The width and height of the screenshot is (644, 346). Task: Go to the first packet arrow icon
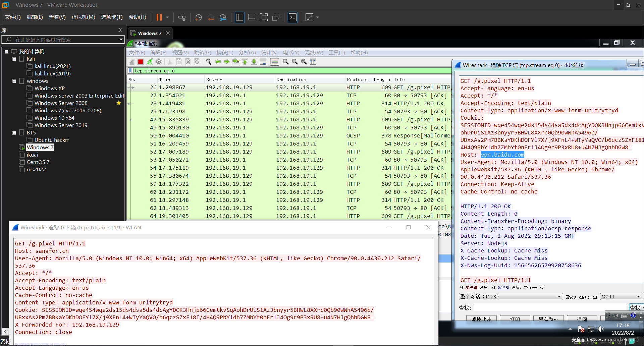click(x=245, y=62)
